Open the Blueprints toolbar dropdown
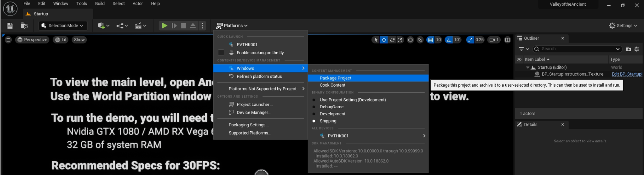Viewport: 644px width, 175px height. 122,26
